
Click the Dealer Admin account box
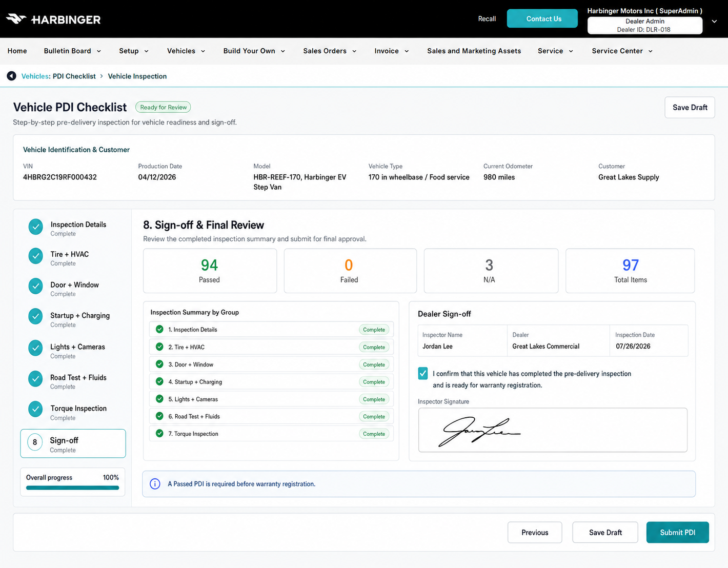click(x=644, y=25)
